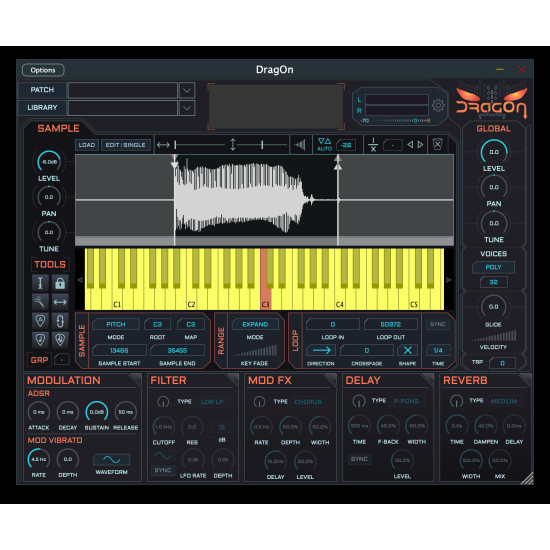Click the trash bin delete sample icon
The height and width of the screenshot is (550, 550).
pos(437,144)
